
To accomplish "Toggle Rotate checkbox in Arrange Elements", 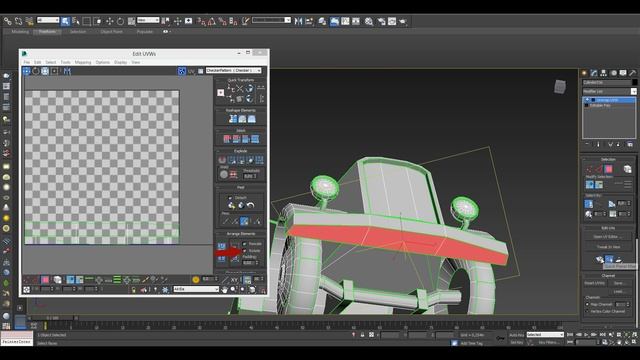I will pos(244,251).
